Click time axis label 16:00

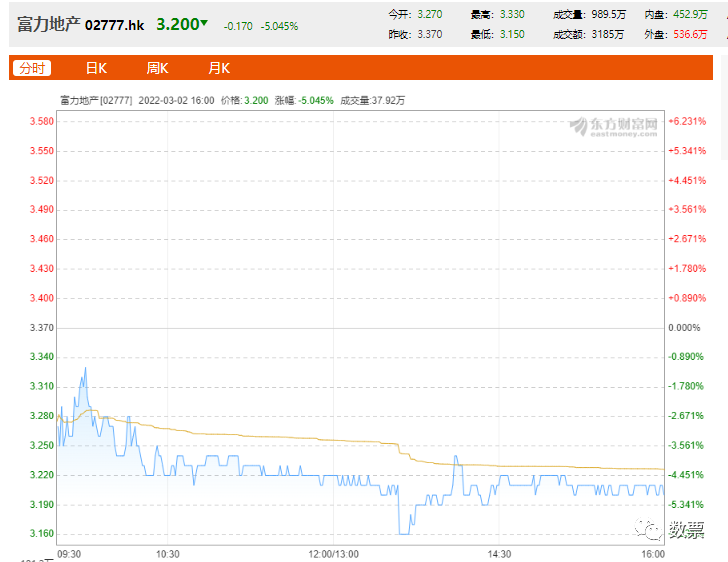coord(653,554)
